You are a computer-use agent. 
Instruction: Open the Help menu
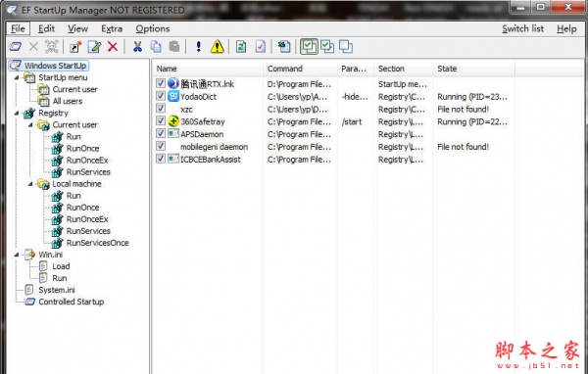pyautogui.click(x=566, y=28)
